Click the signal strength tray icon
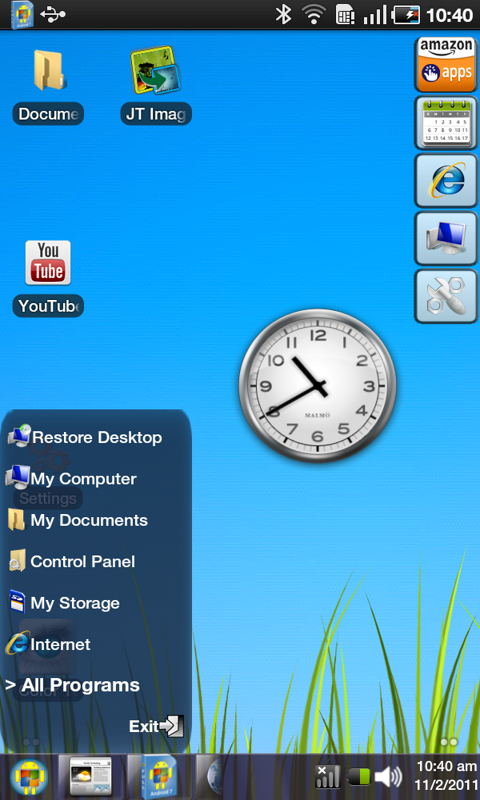Viewport: 480px width, 800px height. coord(327,777)
